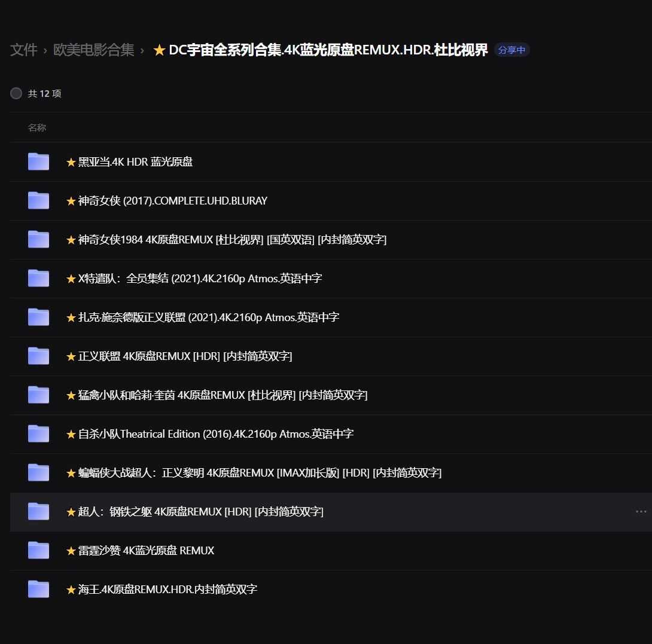Click folder icon of 猛禽小队和哈莉·奎茵
Screen dimensions: 652x644
(x=38, y=395)
